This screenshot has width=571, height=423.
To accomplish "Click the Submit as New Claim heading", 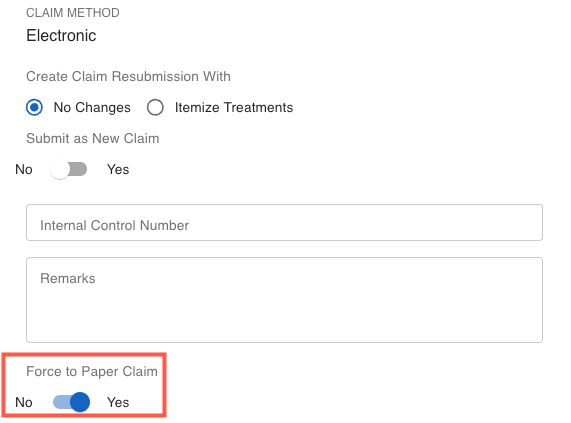I will [x=92, y=139].
